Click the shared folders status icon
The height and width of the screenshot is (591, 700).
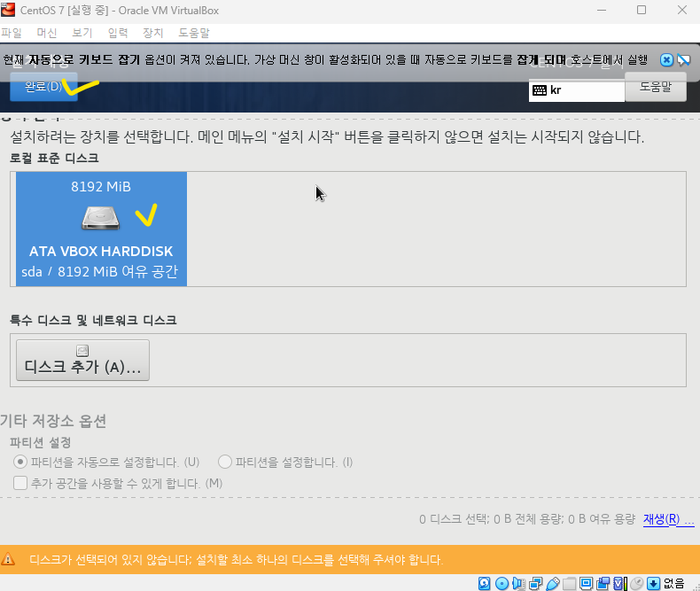(x=569, y=583)
